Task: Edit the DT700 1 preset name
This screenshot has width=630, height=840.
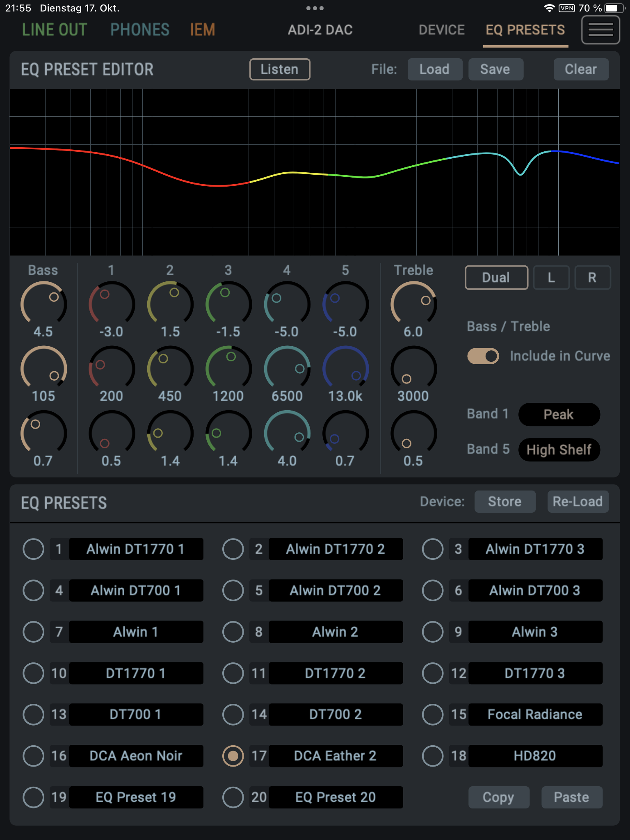Action: 136,714
